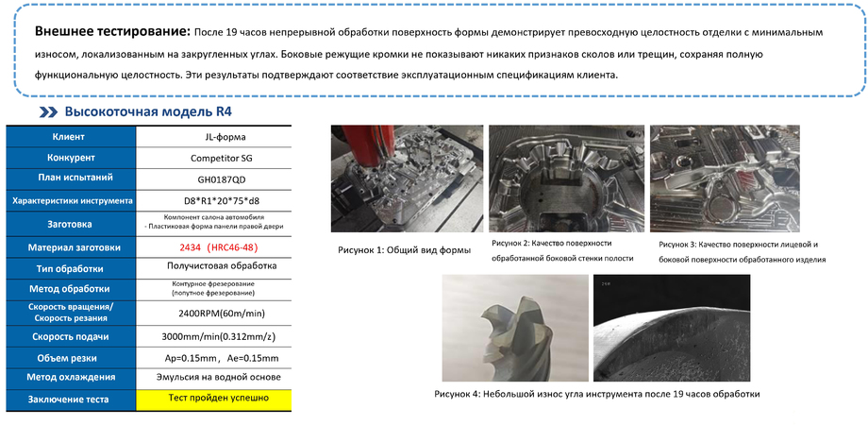868x425 pixels.
Task: Open the machined part surface photo of Рисунок 3
Action: point(726,178)
